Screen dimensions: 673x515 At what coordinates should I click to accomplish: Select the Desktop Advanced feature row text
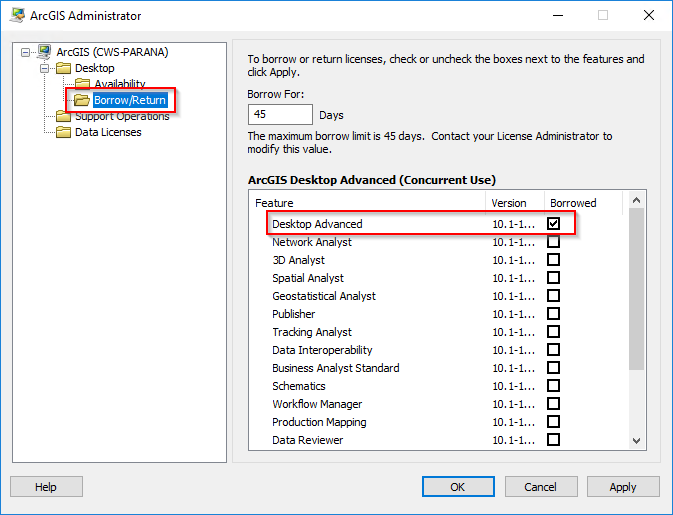click(317, 224)
